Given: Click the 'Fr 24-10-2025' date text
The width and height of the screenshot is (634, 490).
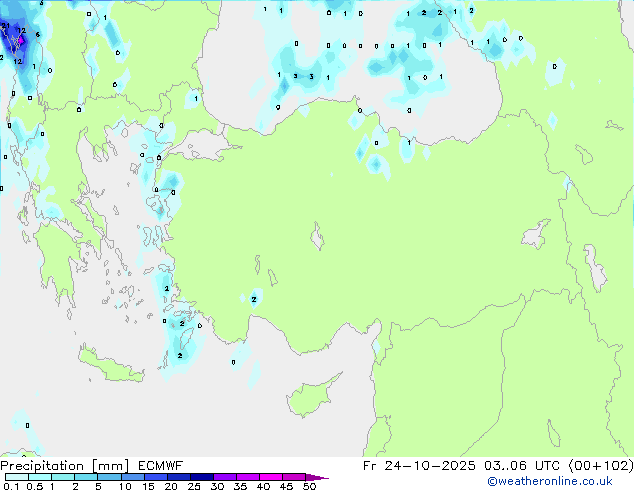Looking at the screenshot, I should pos(419,466).
